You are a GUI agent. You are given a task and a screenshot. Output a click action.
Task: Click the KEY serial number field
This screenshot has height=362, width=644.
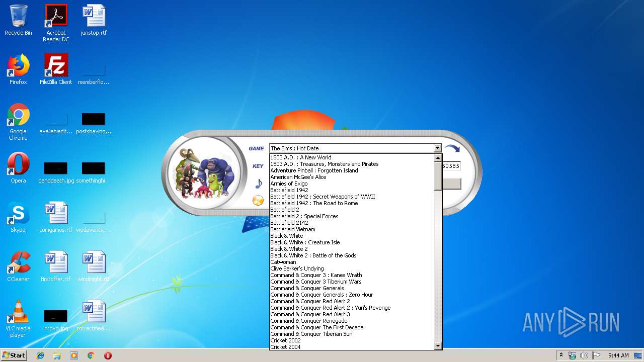451,166
